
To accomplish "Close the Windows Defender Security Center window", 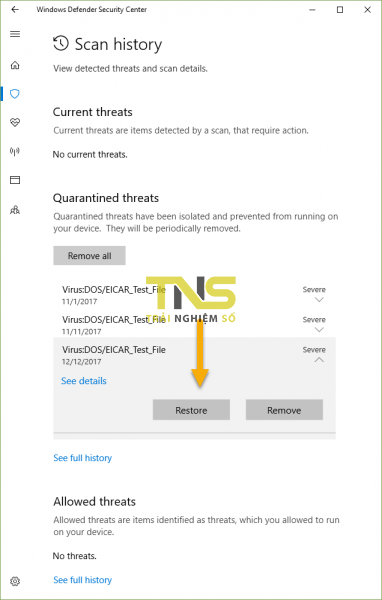I will coord(367,10).
